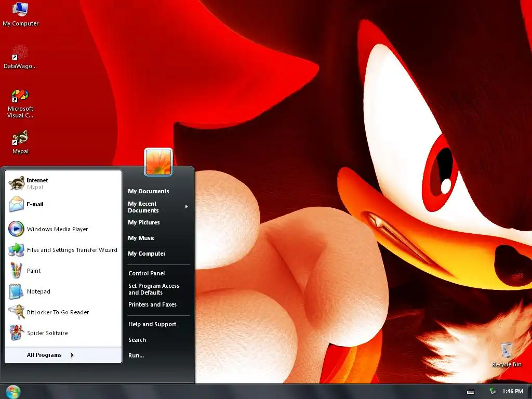The image size is (532, 399).
Task: Open My Computer in Start menu
Action: (147, 254)
